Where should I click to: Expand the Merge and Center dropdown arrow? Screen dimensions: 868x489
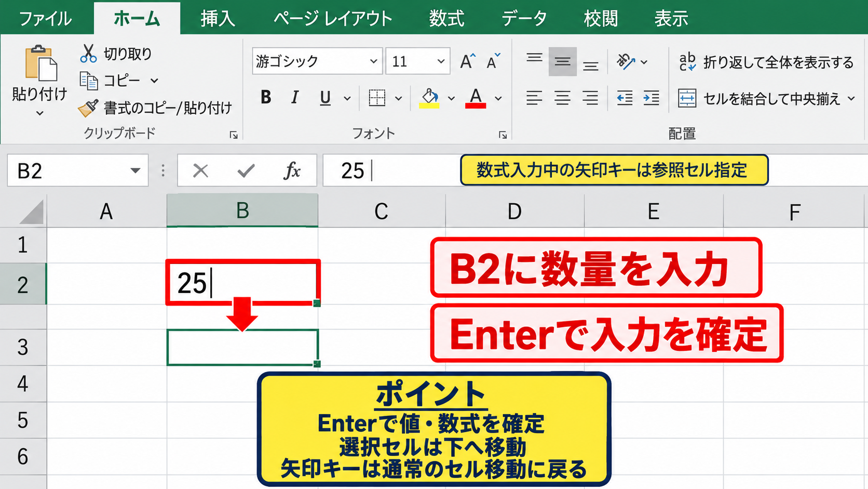pyautogui.click(x=851, y=98)
